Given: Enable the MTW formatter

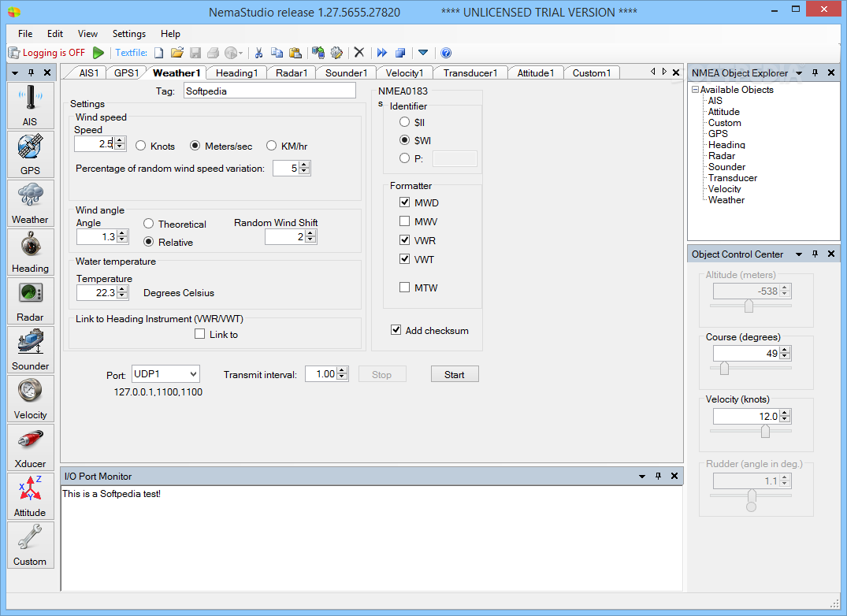Looking at the screenshot, I should pos(418,288).
